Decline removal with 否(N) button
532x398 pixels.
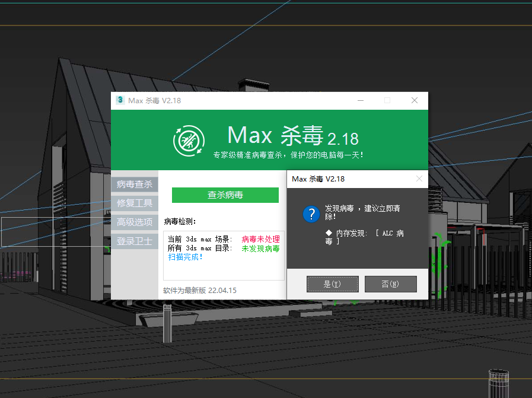[390, 284]
